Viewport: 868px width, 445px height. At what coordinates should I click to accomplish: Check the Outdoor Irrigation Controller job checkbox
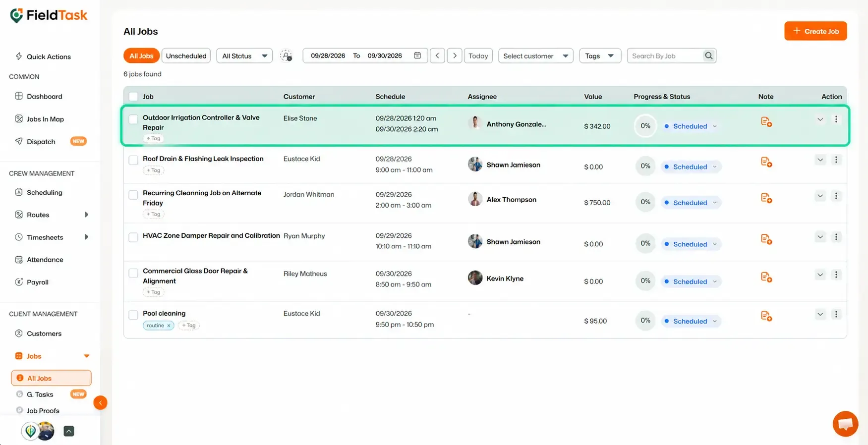coord(133,119)
